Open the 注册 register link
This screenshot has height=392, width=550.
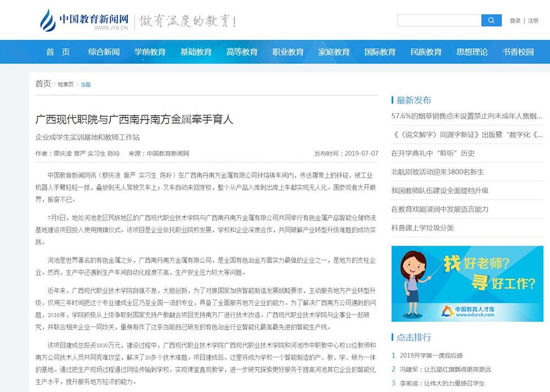[533, 21]
